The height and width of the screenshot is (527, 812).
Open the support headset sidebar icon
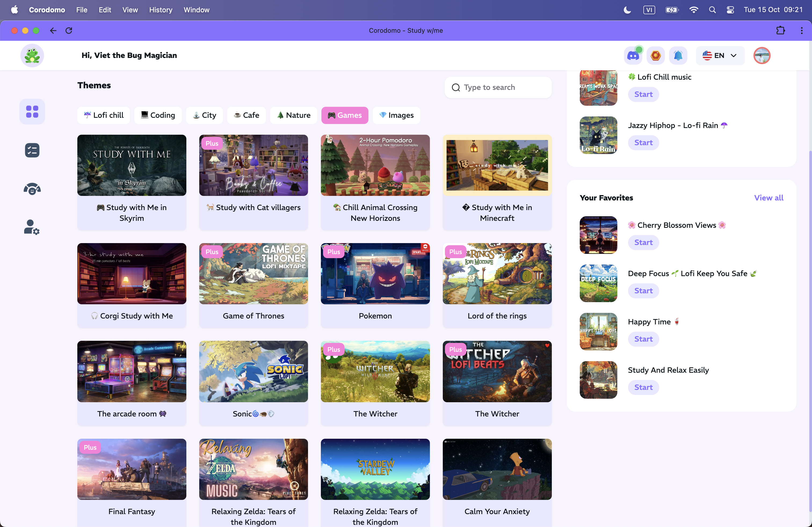[32, 189]
